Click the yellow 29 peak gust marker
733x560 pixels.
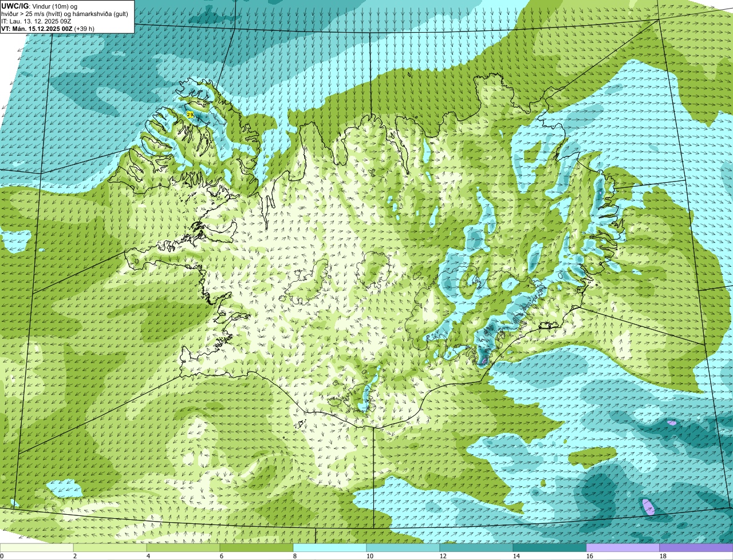pyautogui.click(x=190, y=115)
